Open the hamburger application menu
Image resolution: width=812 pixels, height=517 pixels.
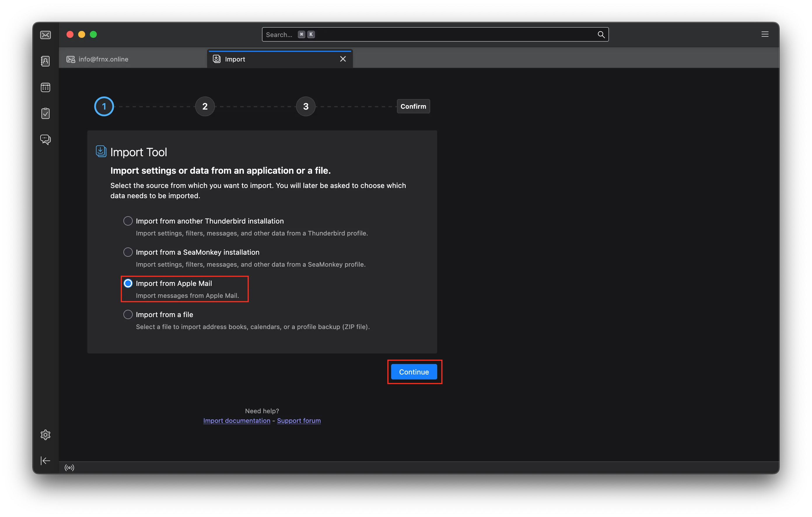[764, 34]
